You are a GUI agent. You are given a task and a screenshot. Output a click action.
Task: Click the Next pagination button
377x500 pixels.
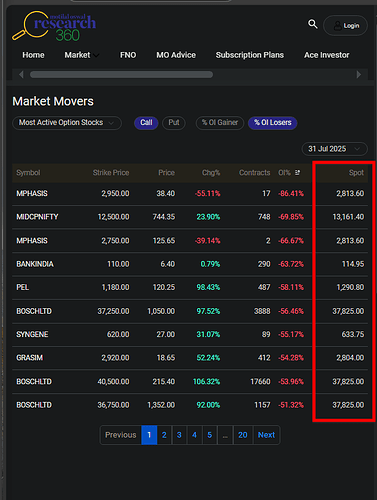tap(267, 435)
